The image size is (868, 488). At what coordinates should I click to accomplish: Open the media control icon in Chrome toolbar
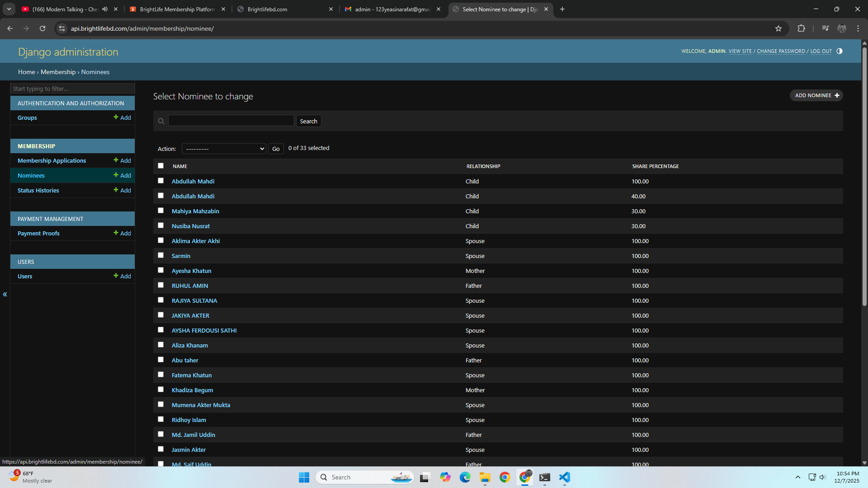pos(826,28)
